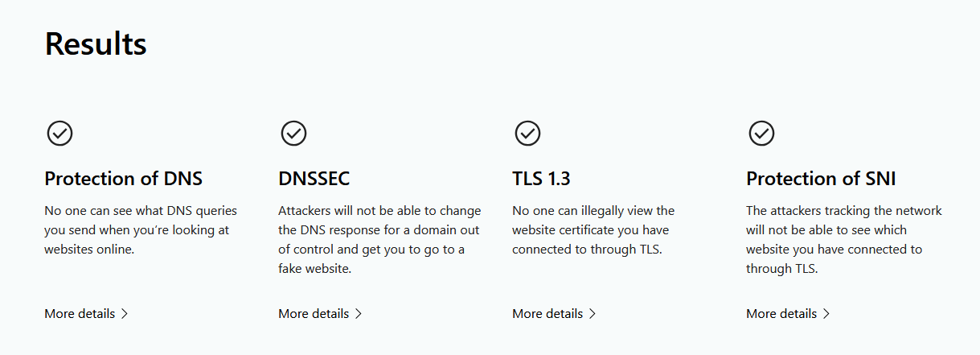This screenshot has height=355, width=980.
Task: Click chevron arrow beside Protection of DNS details
Action: click(x=125, y=314)
